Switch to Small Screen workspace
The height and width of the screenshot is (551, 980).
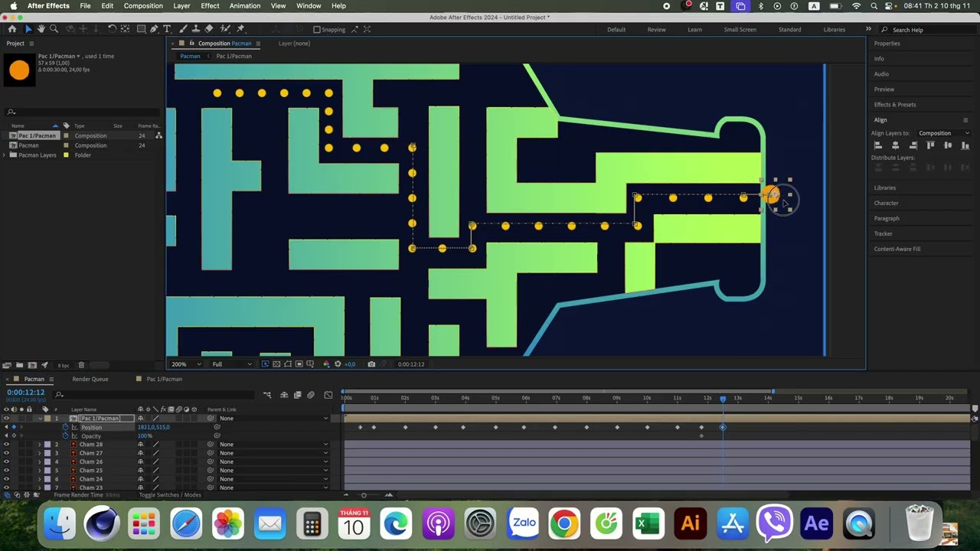740,30
